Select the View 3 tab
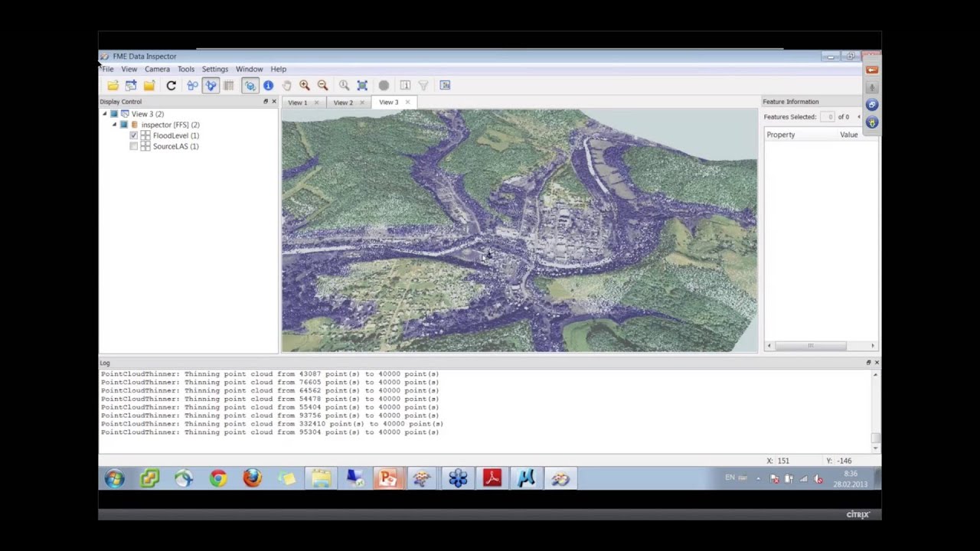The width and height of the screenshot is (980, 551). (x=389, y=103)
